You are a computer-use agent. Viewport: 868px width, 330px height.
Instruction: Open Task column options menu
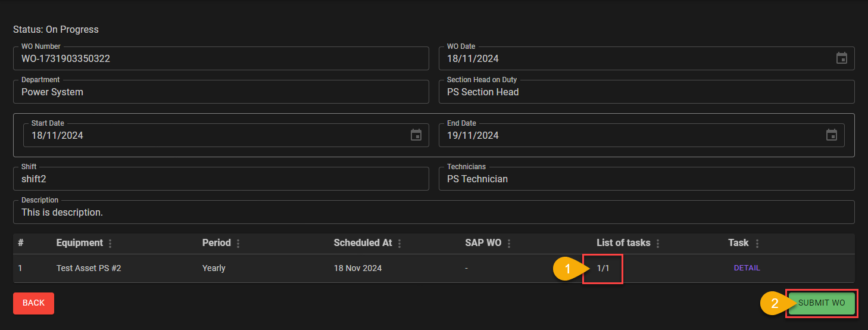(757, 244)
